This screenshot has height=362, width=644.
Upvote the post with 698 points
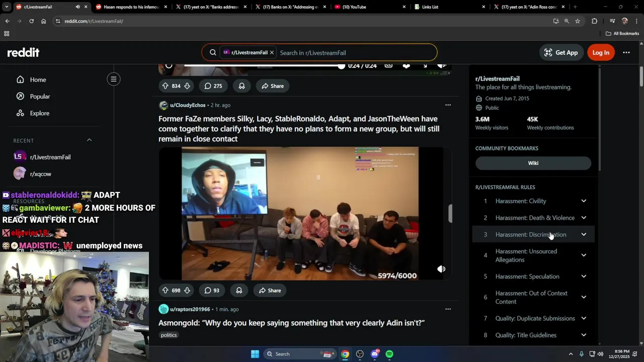(165, 290)
